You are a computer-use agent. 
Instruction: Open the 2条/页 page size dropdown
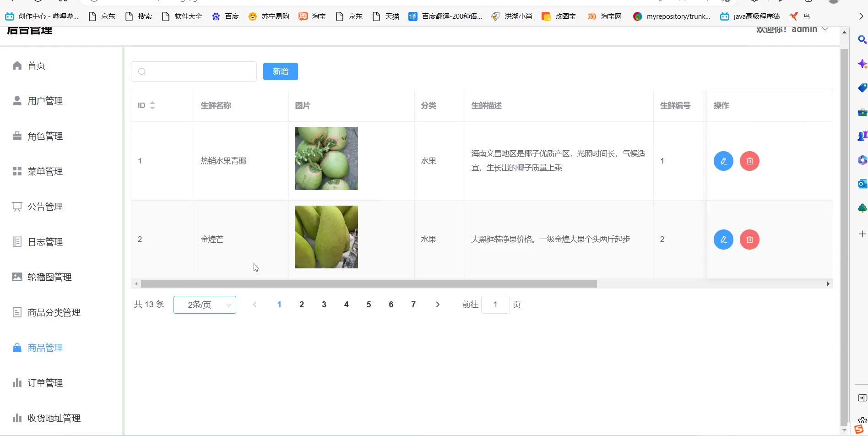coord(205,305)
